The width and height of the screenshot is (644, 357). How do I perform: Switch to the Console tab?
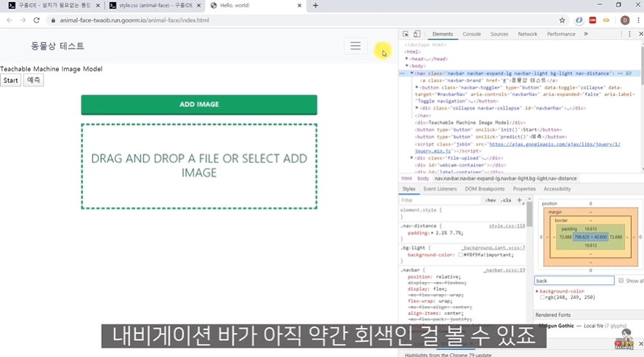point(472,34)
